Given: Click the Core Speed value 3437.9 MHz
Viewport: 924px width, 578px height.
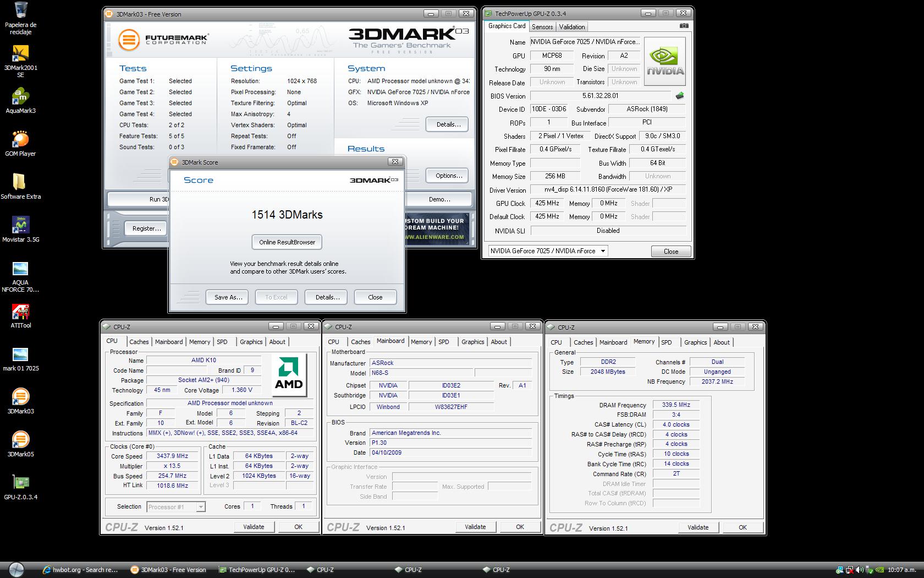Looking at the screenshot, I should [172, 456].
